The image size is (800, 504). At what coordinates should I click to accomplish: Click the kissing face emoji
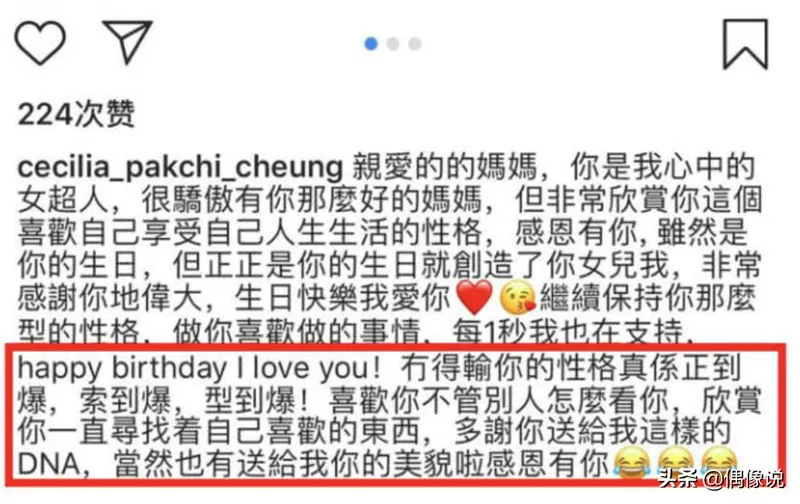click(517, 298)
